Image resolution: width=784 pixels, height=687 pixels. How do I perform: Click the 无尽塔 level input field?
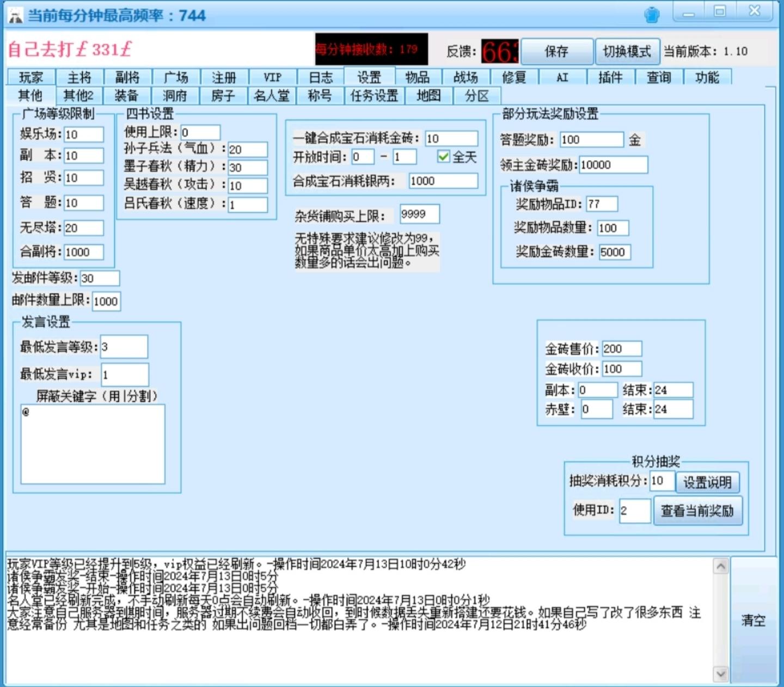pos(84,228)
